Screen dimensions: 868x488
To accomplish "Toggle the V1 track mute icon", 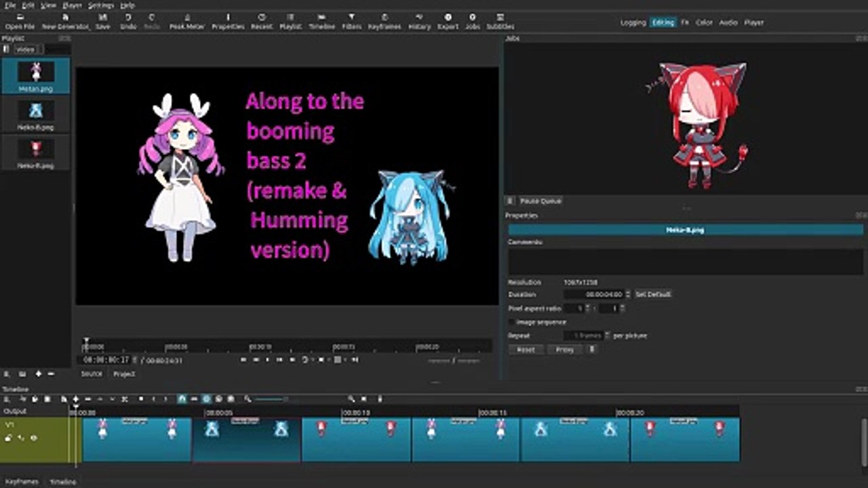I will pos(21,438).
